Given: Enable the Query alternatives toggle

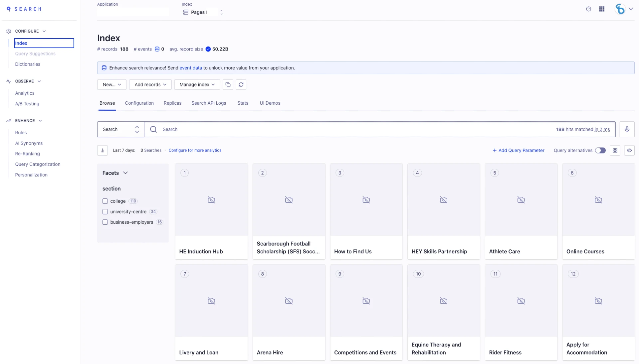Looking at the screenshot, I should tap(600, 151).
